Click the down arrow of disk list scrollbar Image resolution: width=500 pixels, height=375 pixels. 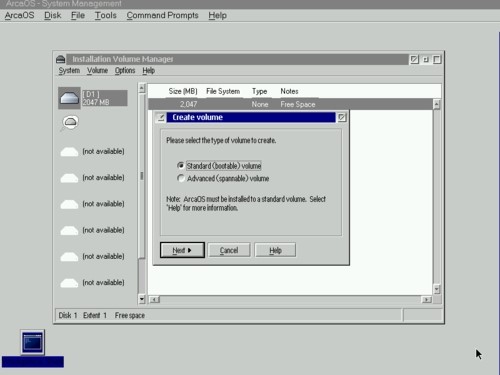coord(142,299)
